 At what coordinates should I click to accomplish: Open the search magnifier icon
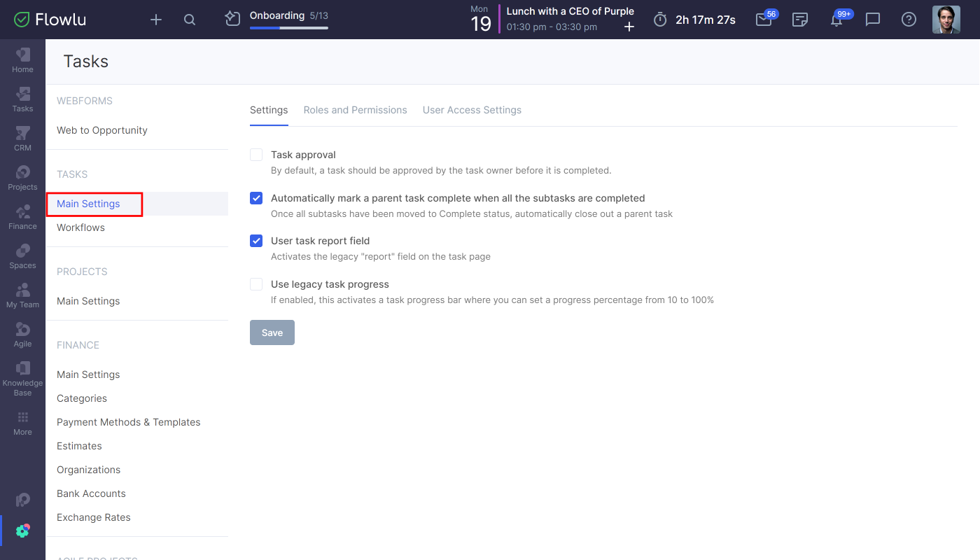click(x=190, y=20)
